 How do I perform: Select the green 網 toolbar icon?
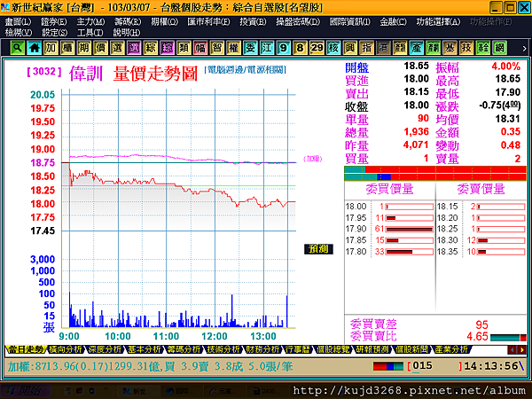click(x=499, y=48)
